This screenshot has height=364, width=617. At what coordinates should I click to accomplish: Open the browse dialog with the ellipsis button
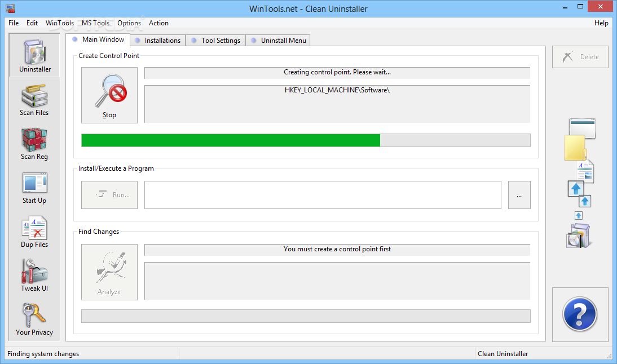click(x=519, y=194)
